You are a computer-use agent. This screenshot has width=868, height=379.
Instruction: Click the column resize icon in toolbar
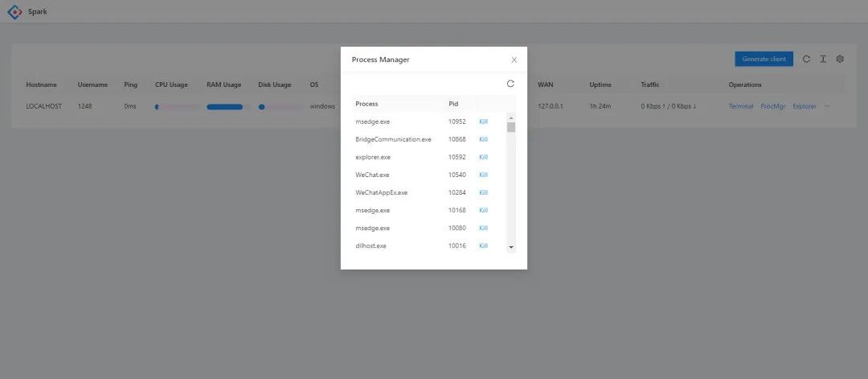pyautogui.click(x=823, y=59)
